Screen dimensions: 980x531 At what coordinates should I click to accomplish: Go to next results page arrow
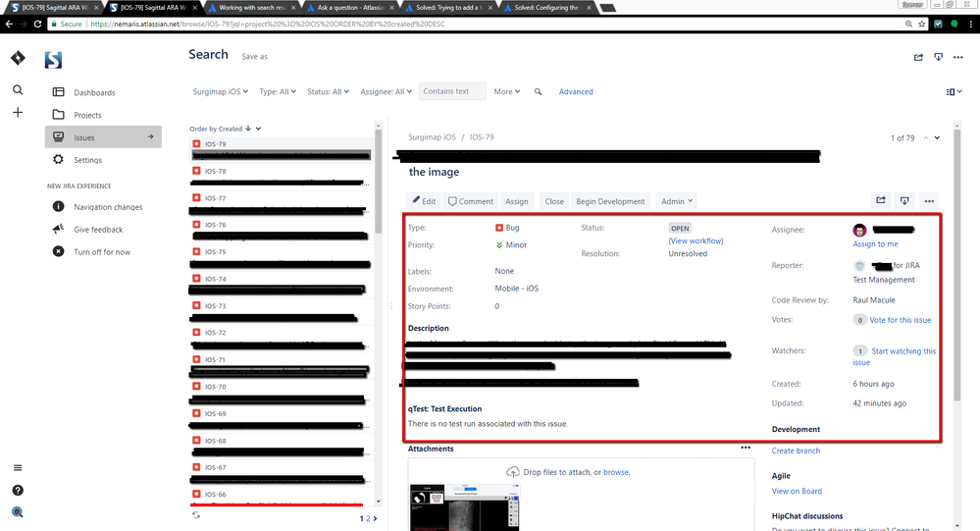(375, 518)
